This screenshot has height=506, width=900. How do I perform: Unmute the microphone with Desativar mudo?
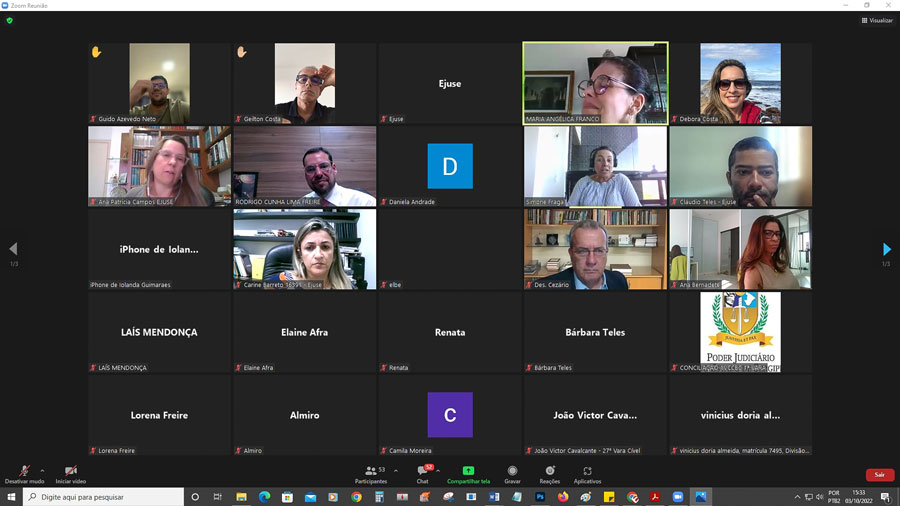[24, 472]
